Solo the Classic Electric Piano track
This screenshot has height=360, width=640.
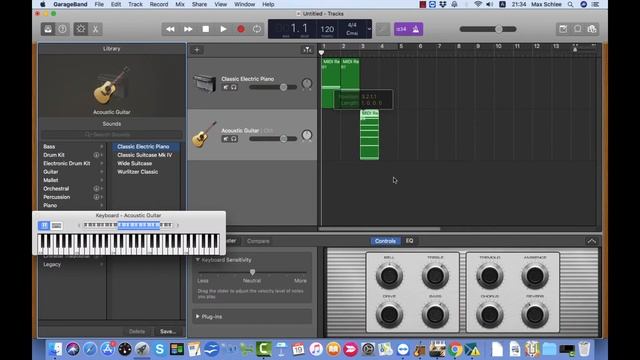click(x=234, y=87)
